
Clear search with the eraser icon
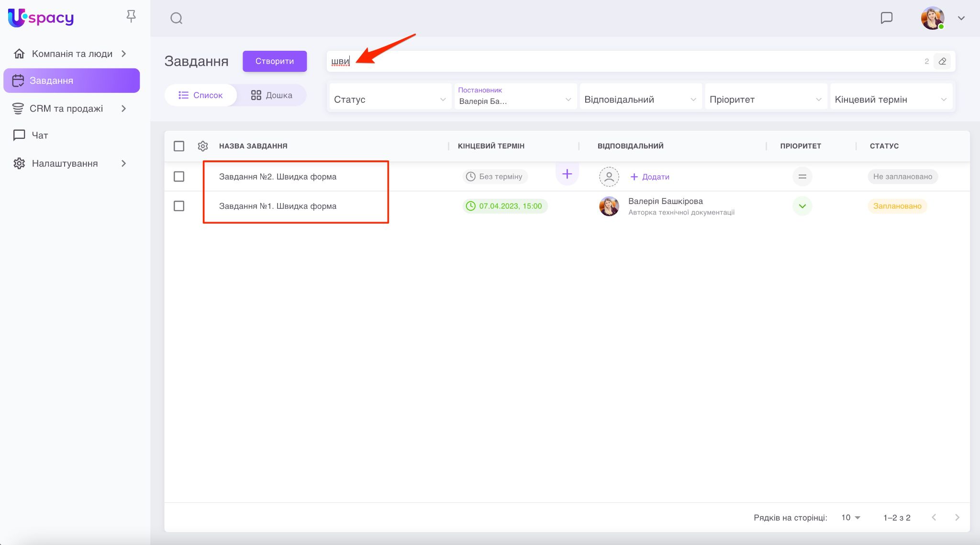pyautogui.click(x=942, y=61)
